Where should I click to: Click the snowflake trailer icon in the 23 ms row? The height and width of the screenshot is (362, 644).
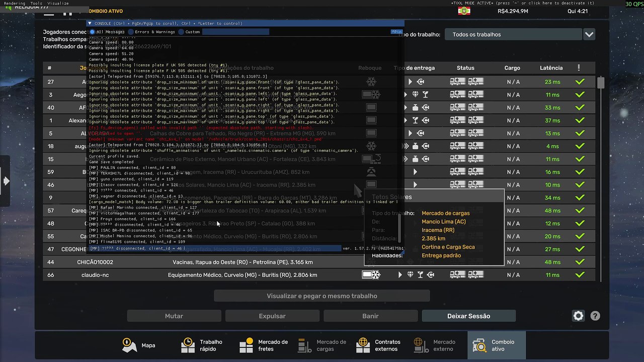[371, 82]
